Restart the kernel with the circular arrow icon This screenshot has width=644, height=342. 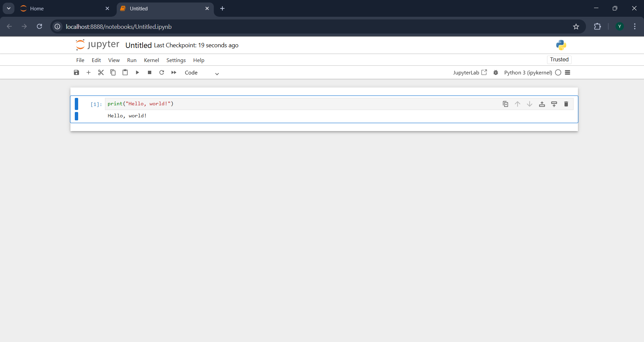tap(162, 72)
